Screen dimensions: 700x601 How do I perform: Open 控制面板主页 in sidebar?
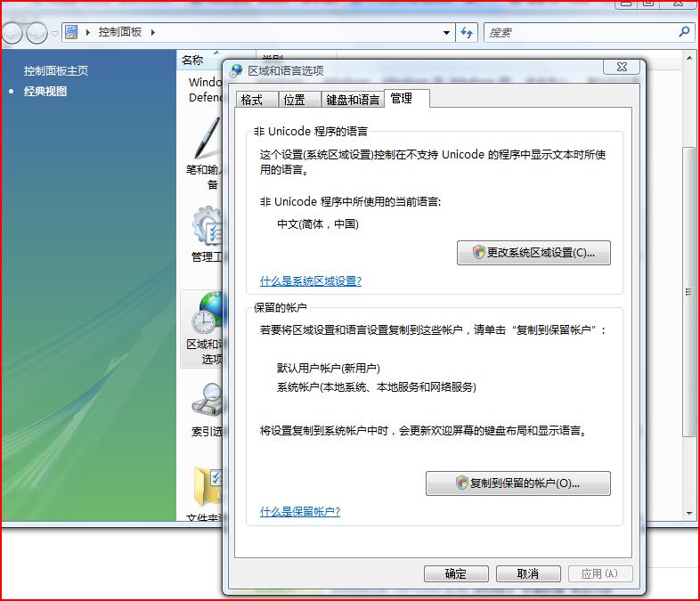click(x=56, y=71)
